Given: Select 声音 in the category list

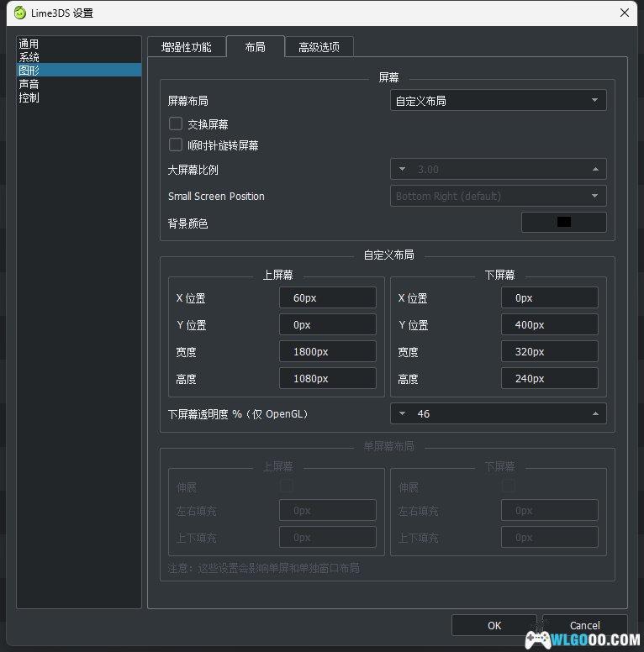Looking at the screenshot, I should [79, 84].
